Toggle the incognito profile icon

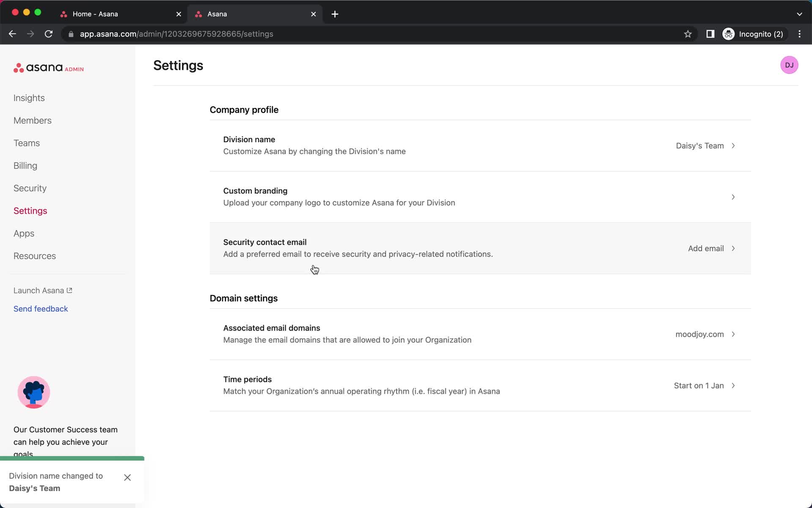click(728, 34)
